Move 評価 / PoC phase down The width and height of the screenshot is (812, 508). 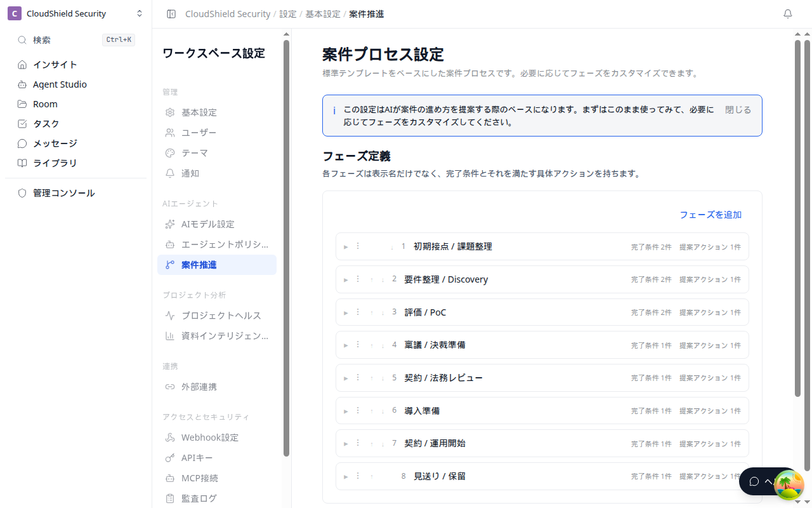[x=383, y=312]
